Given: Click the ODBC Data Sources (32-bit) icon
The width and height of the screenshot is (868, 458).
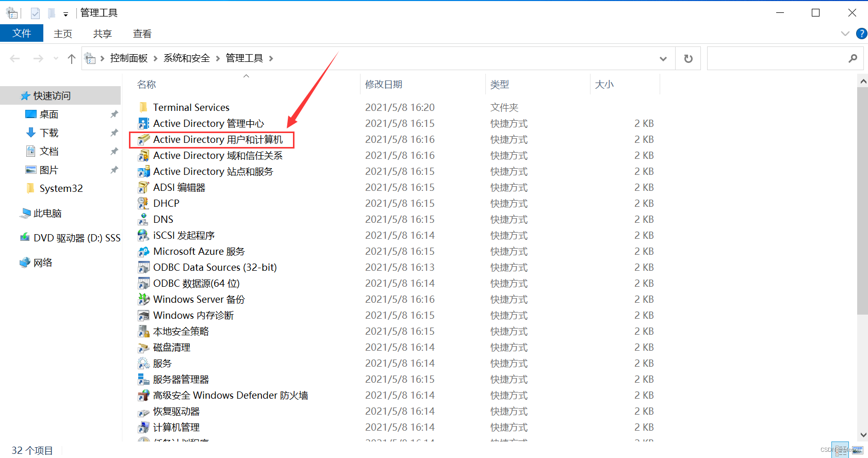Looking at the screenshot, I should coord(143,267).
